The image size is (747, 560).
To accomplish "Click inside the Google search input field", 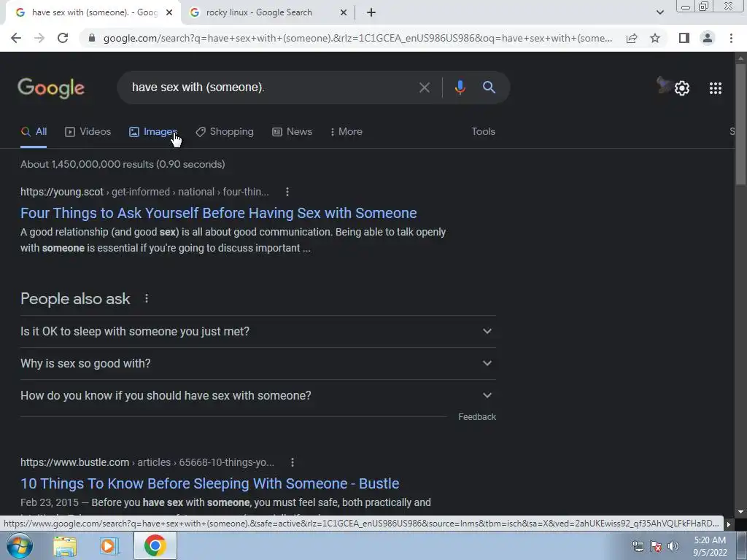I will (x=269, y=87).
